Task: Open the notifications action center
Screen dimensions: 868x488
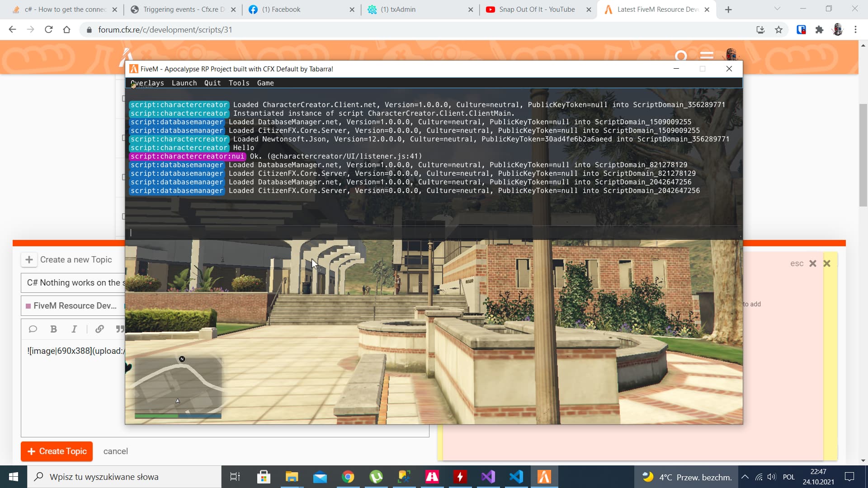Action: tap(849, 477)
